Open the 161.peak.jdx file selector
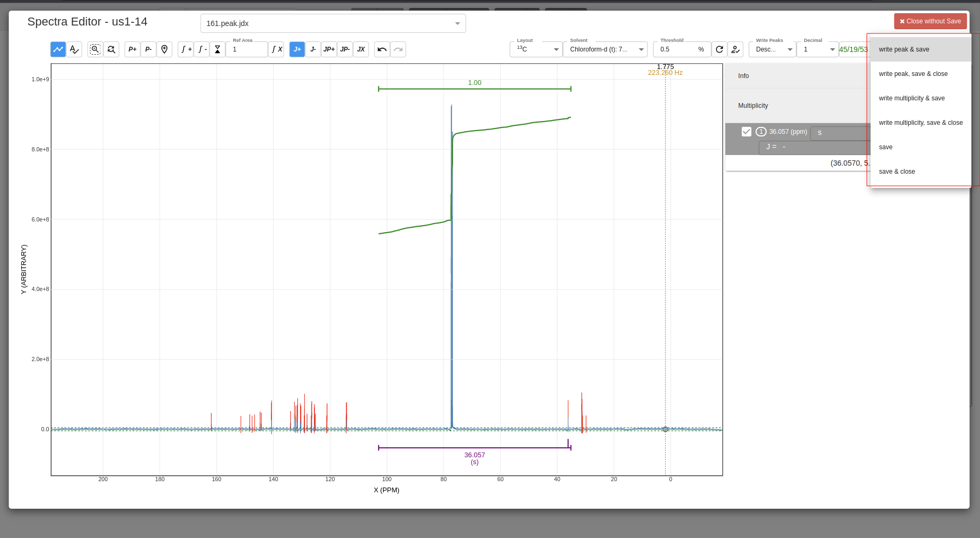Image resolution: width=980 pixels, height=538 pixels. (333, 23)
